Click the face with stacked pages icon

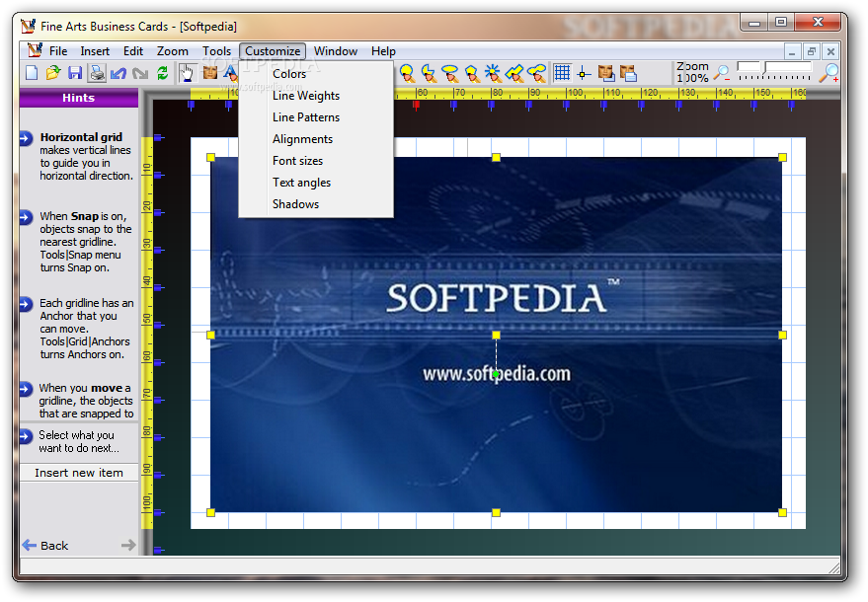pyautogui.click(x=628, y=72)
